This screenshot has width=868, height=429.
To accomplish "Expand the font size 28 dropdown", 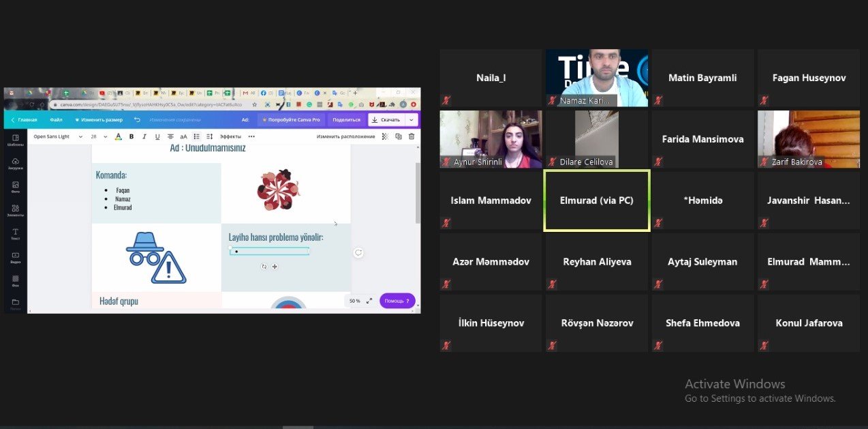I will [x=99, y=136].
